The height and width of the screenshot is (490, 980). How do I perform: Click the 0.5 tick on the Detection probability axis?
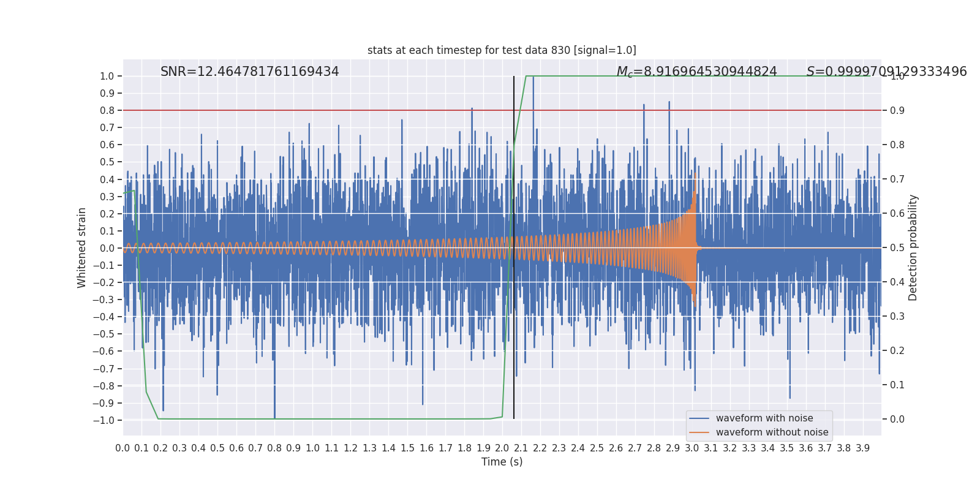click(897, 248)
